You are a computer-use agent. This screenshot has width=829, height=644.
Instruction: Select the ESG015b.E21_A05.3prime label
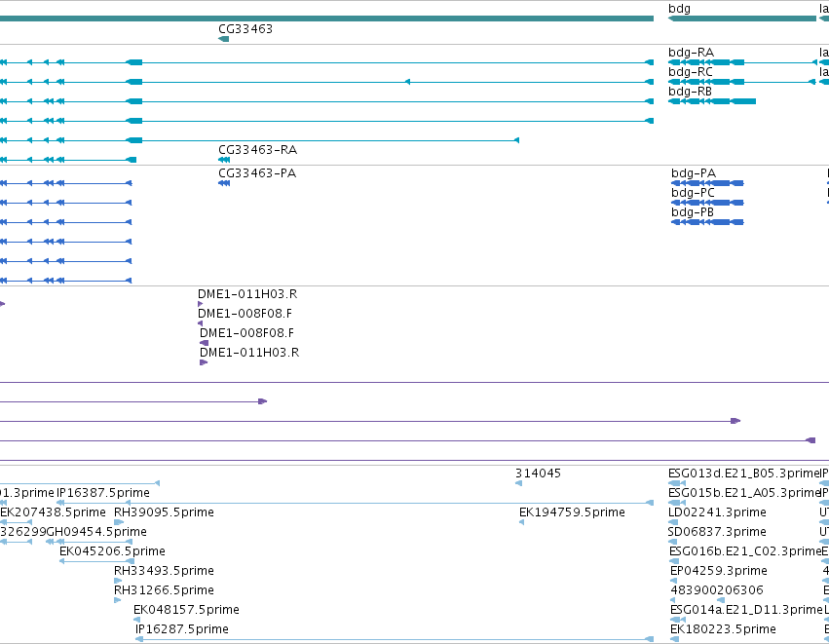point(744,493)
